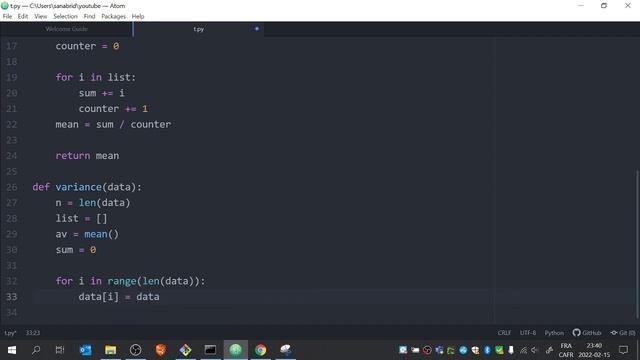Click the Wi-Fi network tray icon
Screen dimensions: 640x360
(x=523, y=350)
